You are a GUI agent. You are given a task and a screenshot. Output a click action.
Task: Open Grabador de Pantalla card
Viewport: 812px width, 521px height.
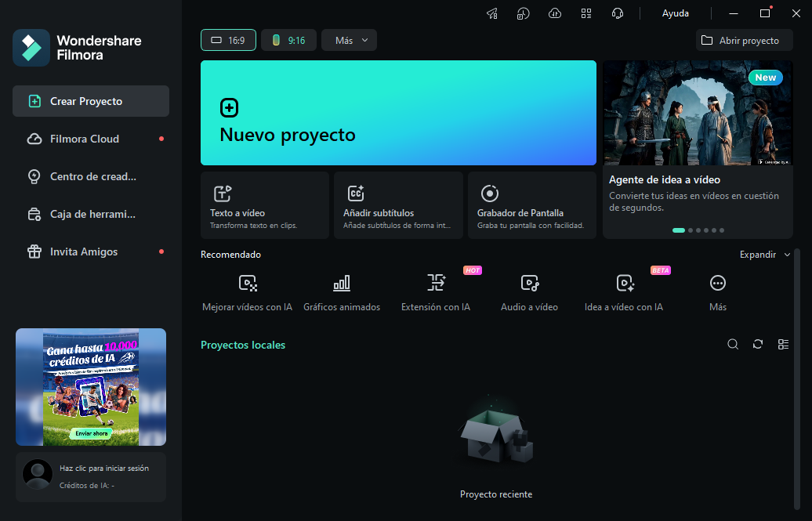click(x=532, y=205)
